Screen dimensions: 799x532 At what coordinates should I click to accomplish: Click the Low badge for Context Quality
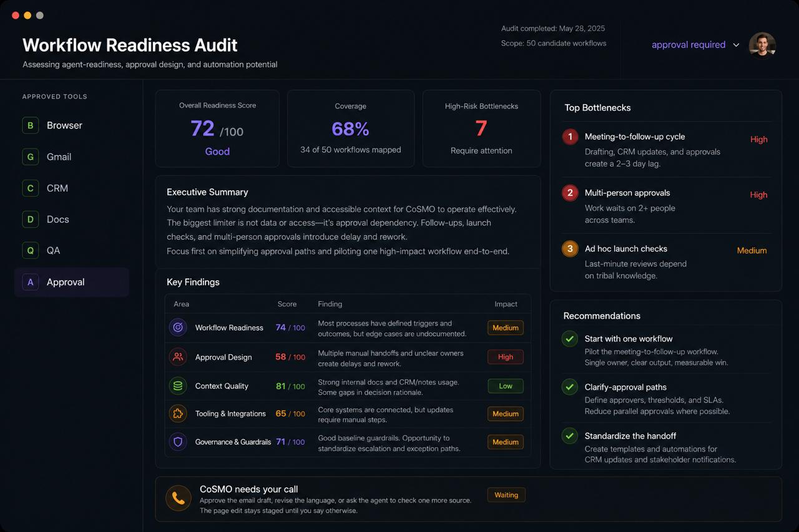pyautogui.click(x=506, y=386)
